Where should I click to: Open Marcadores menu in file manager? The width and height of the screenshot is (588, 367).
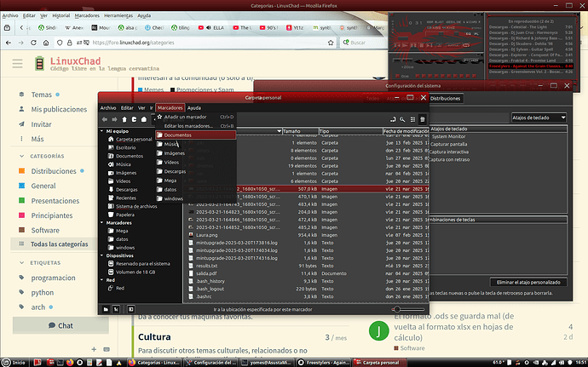pos(170,107)
